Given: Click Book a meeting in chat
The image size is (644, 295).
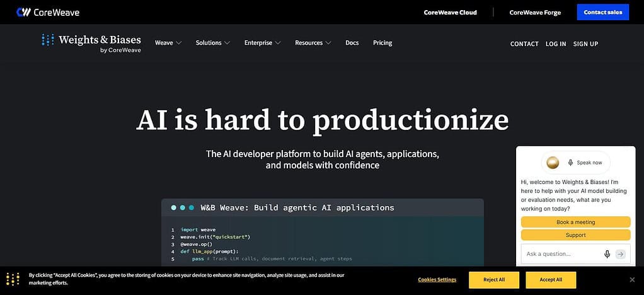Looking at the screenshot, I should pyautogui.click(x=575, y=223).
